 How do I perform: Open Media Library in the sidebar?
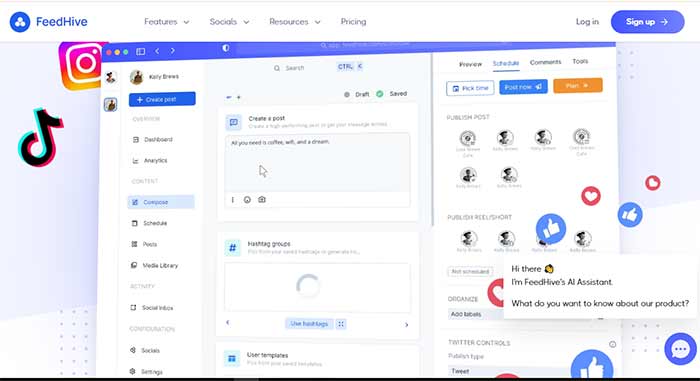pyautogui.click(x=154, y=265)
